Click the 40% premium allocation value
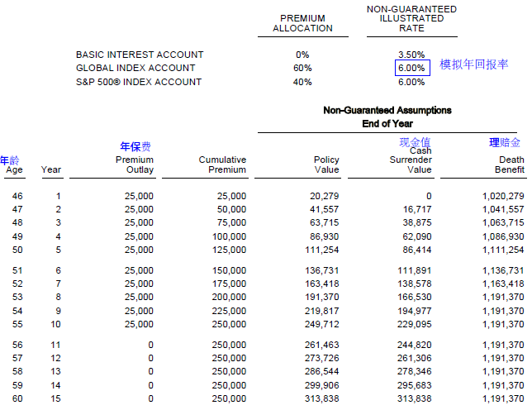Viewport: 532px width, 410px height. click(302, 82)
